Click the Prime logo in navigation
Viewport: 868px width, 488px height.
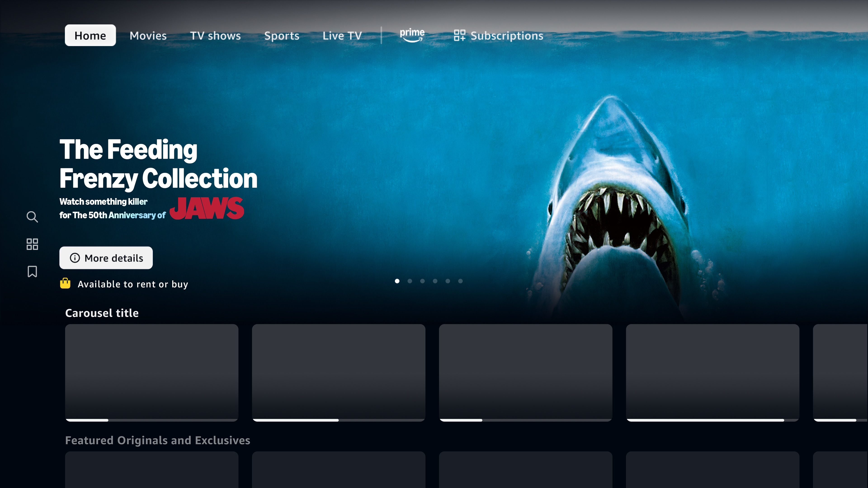[412, 35]
